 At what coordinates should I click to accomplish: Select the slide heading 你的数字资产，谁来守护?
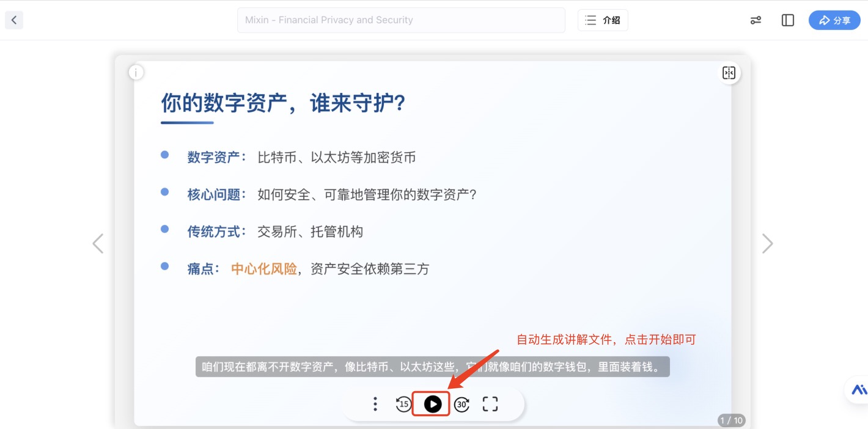coord(284,103)
